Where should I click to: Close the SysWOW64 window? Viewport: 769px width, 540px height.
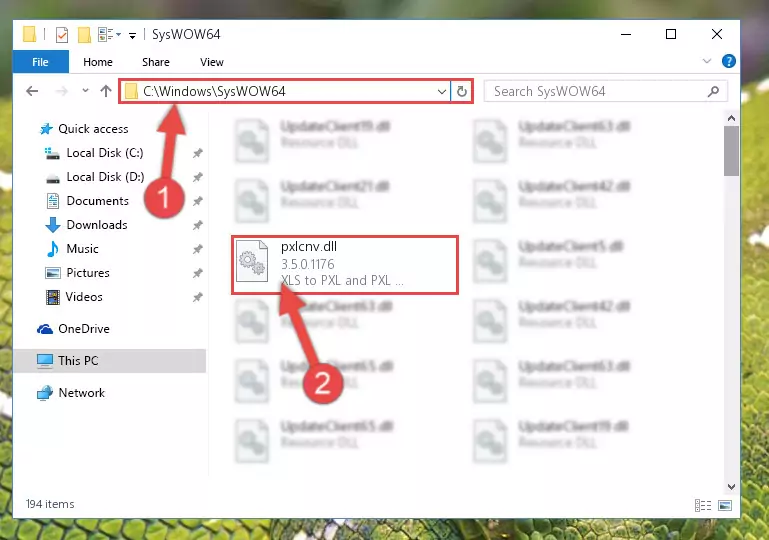click(717, 34)
